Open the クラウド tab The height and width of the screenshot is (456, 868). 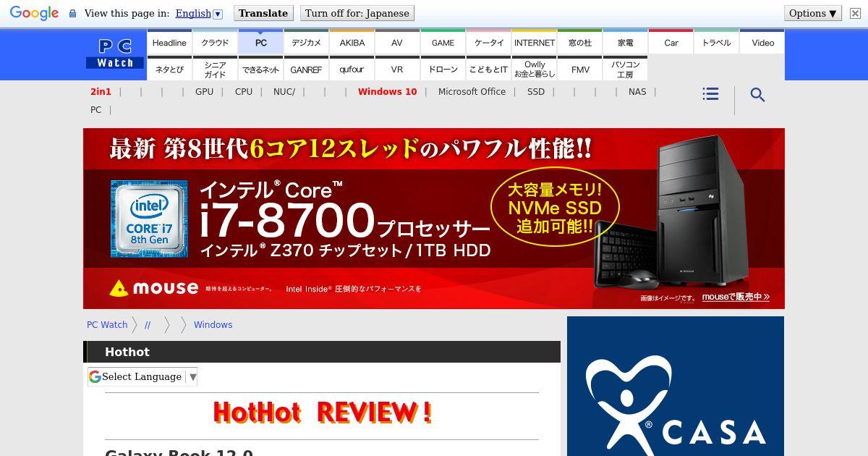(x=215, y=42)
